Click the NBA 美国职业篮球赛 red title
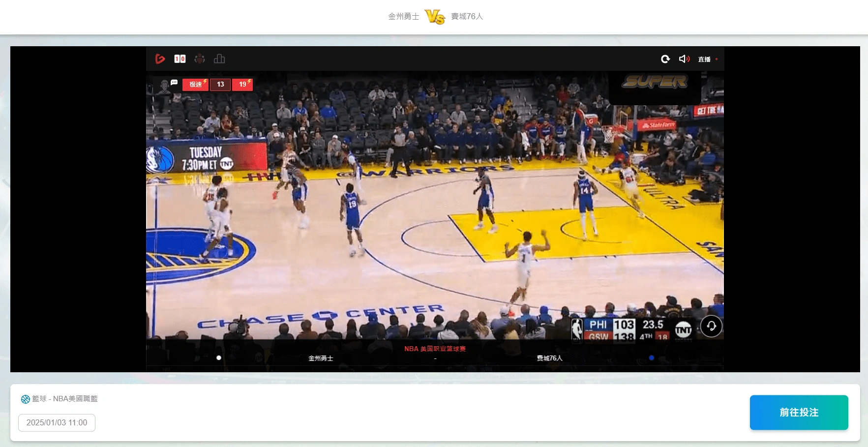The height and width of the screenshot is (447, 868). click(x=435, y=349)
